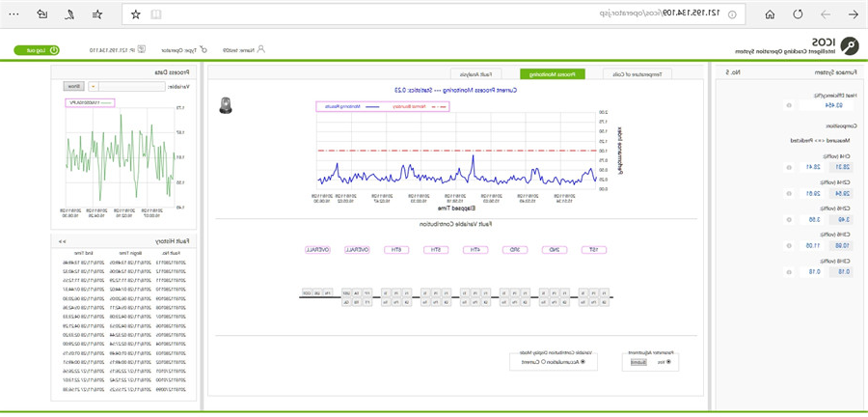This screenshot has height=417, width=868.
Task: Click the ICOS logo icon
Action: [x=850, y=46]
